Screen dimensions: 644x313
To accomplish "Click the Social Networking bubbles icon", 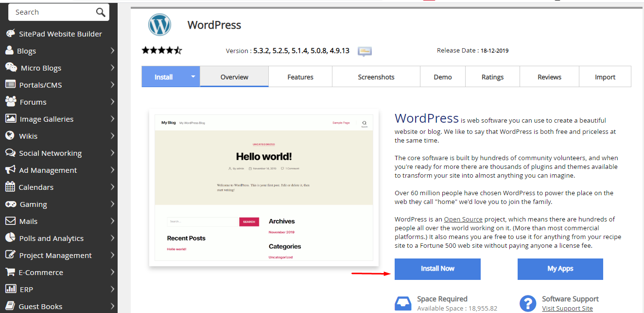I will coord(11,152).
